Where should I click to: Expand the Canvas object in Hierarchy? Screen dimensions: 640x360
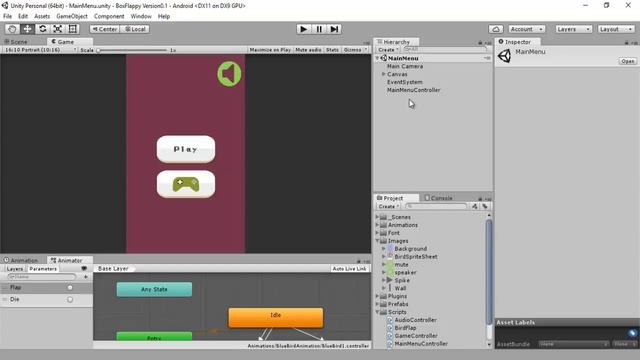coord(384,74)
